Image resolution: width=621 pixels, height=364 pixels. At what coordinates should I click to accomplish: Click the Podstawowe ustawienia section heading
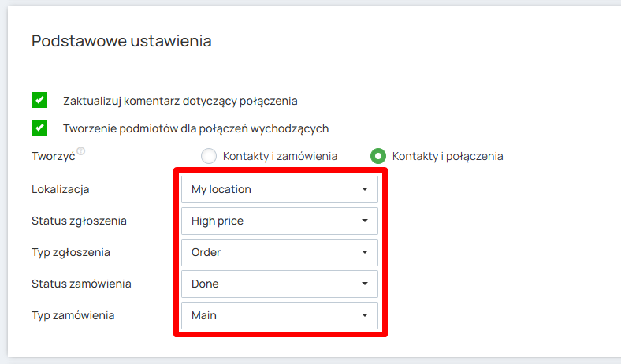(x=121, y=41)
